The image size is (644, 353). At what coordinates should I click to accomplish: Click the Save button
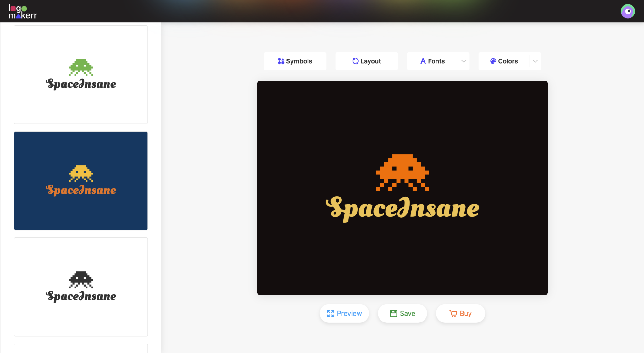[402, 313]
